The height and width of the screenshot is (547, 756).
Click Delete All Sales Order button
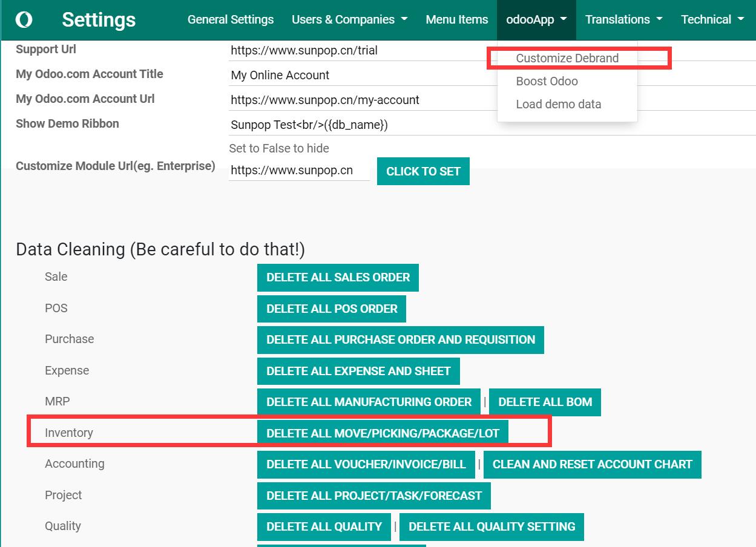pyautogui.click(x=338, y=277)
